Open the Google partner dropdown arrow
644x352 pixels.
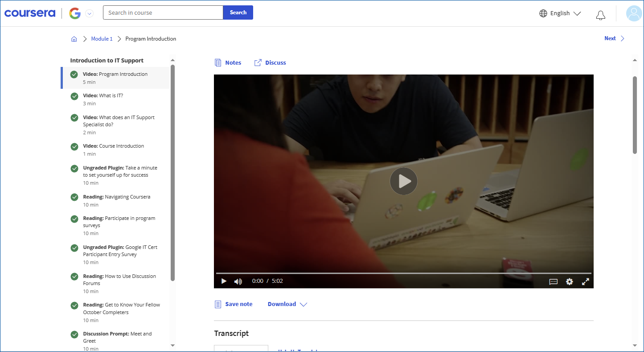[x=89, y=13]
